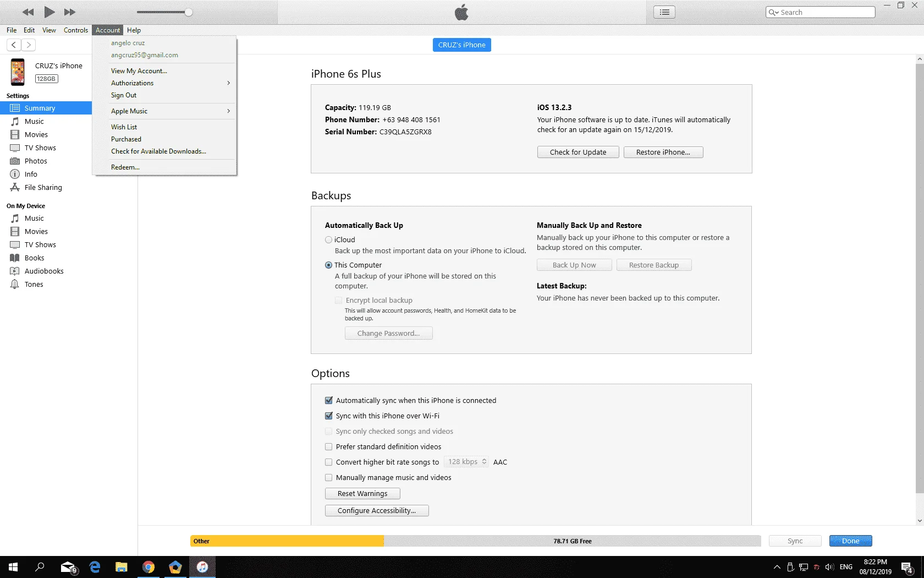Open the Controls menu
924x578 pixels.
point(76,30)
